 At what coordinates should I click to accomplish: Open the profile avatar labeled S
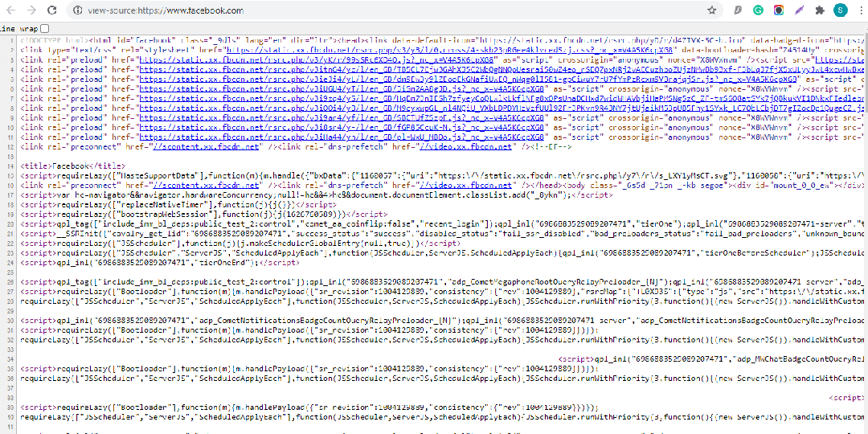tap(841, 10)
